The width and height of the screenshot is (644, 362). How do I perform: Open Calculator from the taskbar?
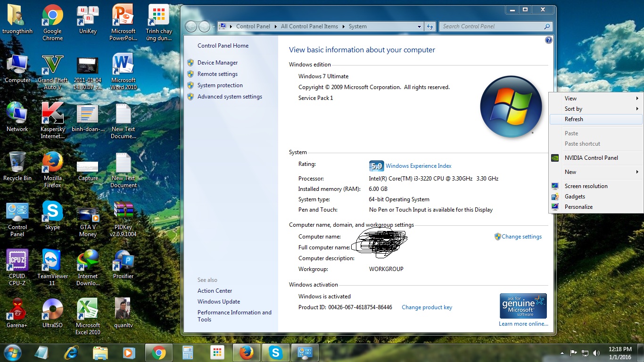click(x=188, y=353)
